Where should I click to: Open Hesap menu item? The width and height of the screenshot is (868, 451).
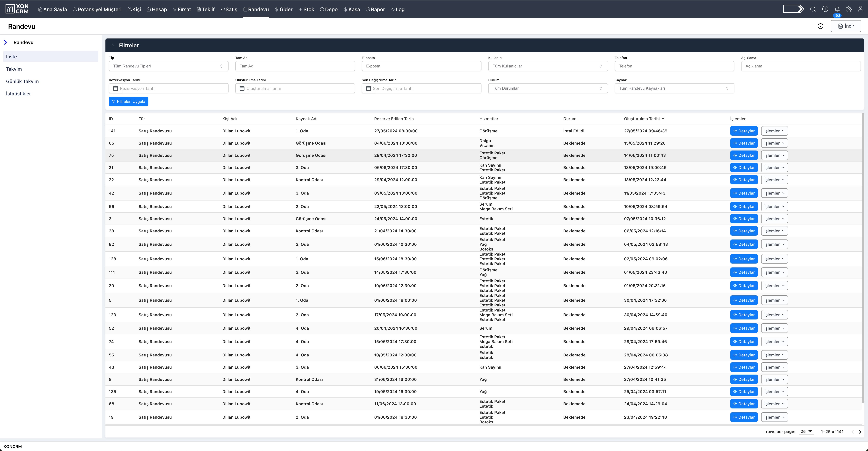pyautogui.click(x=157, y=9)
